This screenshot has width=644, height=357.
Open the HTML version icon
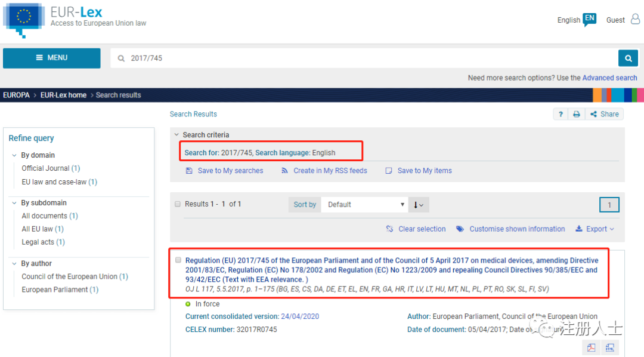coord(610,347)
